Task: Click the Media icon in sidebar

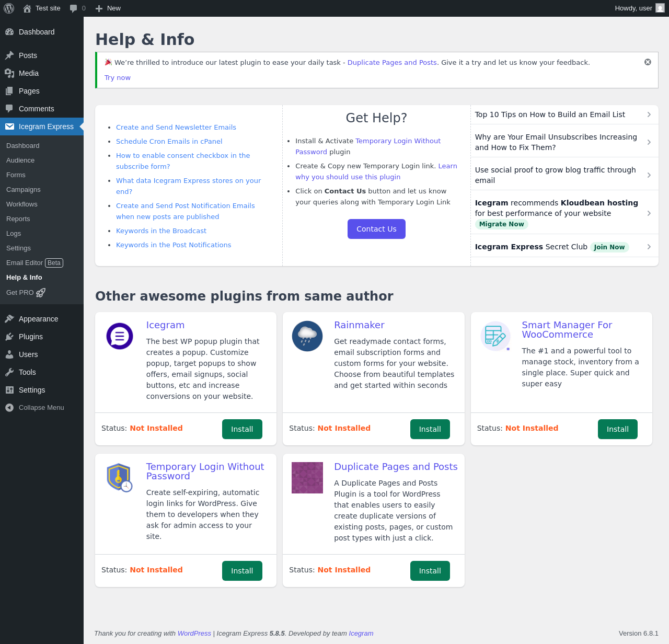Action: [x=9, y=73]
